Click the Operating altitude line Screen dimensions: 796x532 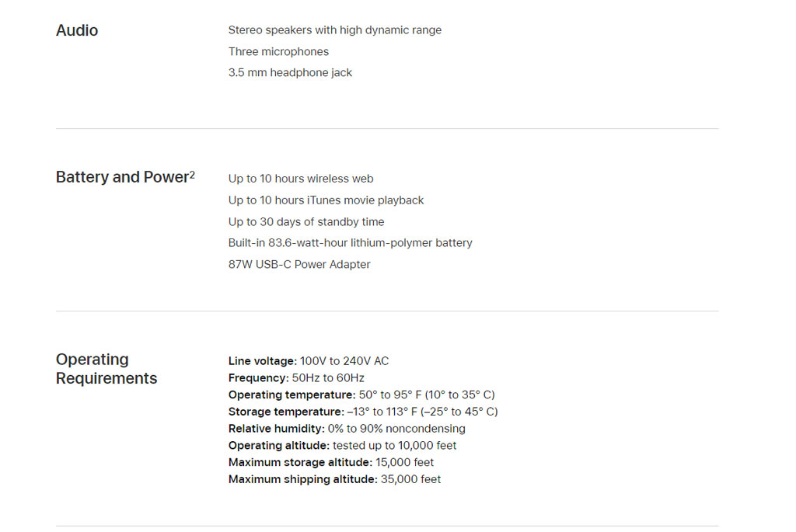[x=342, y=445]
